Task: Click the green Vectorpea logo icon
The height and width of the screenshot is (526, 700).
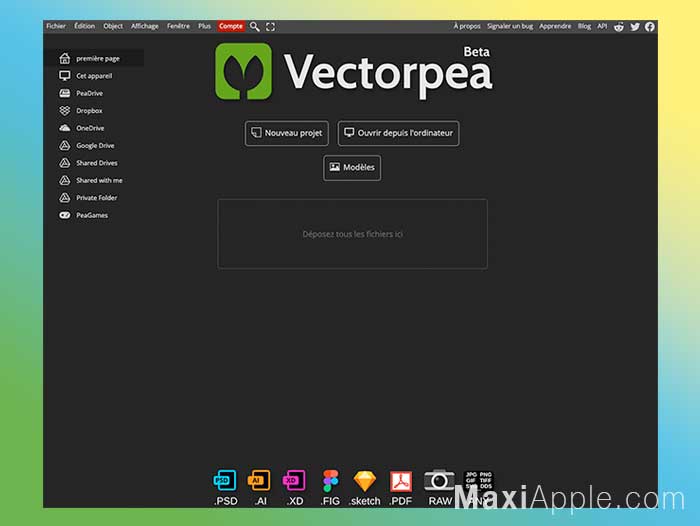Action: 243,71
